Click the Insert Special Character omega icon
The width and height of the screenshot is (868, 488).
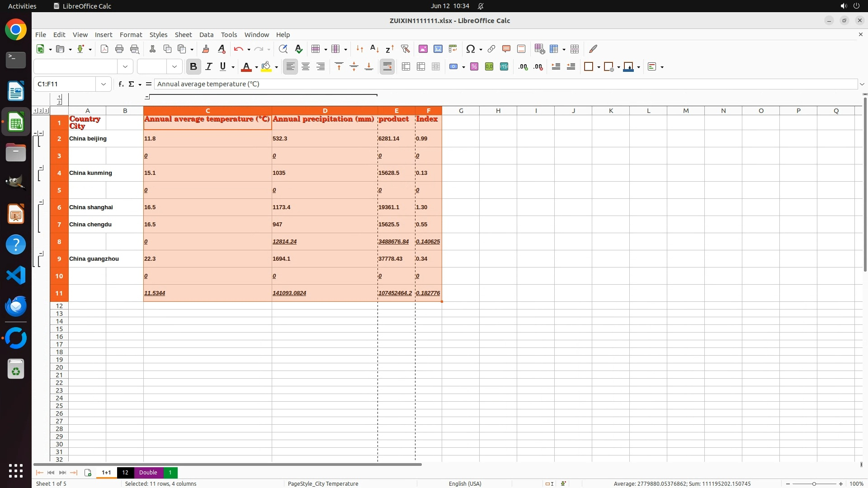470,49
